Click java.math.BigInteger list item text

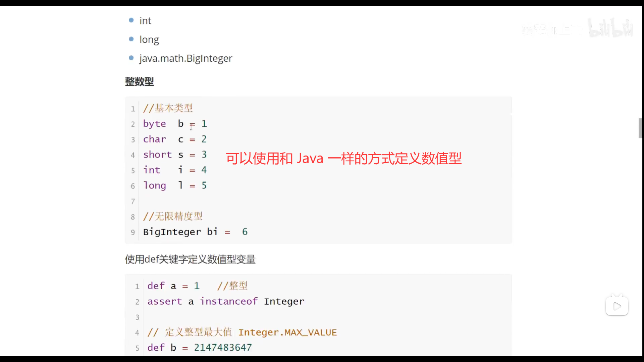coord(186,58)
